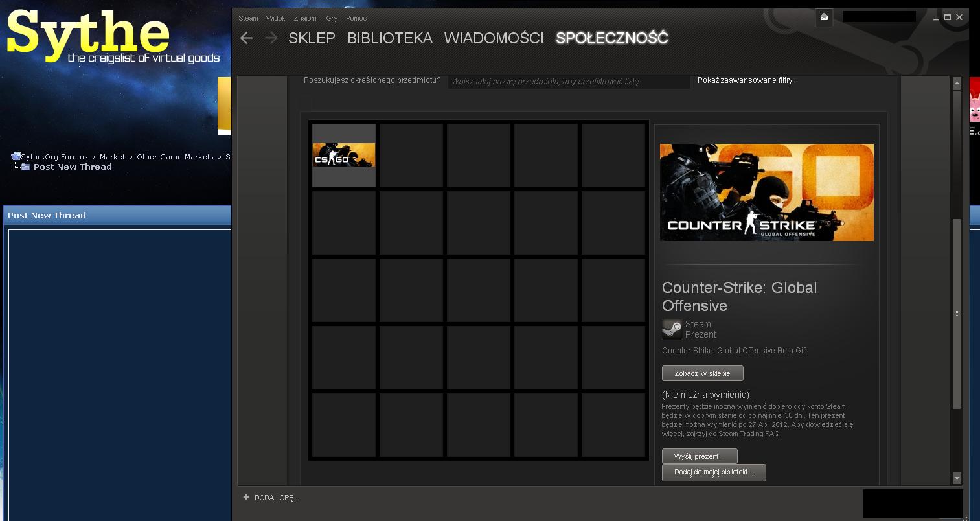Open Sythe.Org Forums breadcrumb link
980x521 pixels.
point(54,157)
